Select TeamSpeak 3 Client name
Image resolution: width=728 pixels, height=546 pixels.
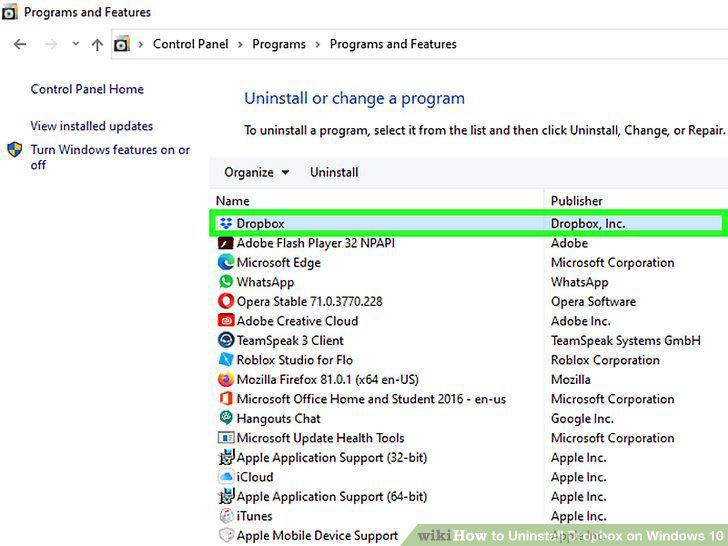[290, 340]
